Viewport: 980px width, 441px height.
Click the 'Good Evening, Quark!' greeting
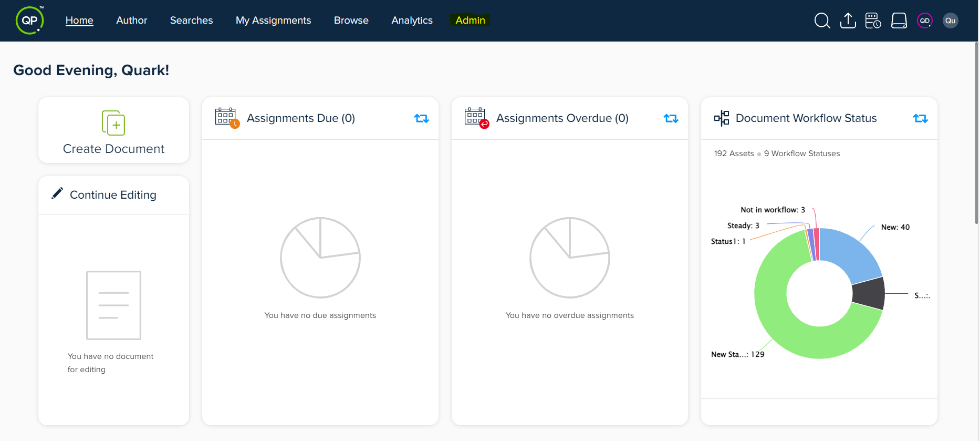(91, 70)
